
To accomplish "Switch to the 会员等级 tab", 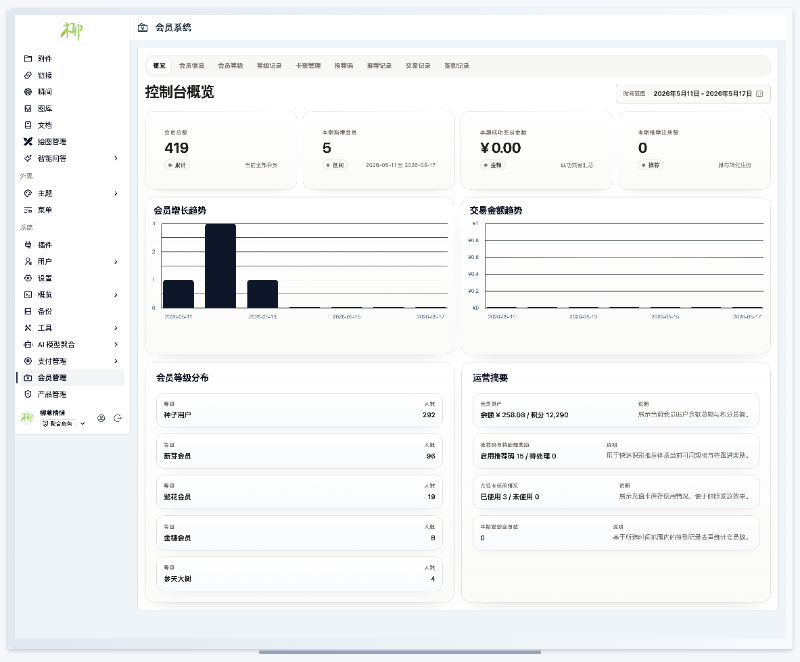I will click(231, 66).
